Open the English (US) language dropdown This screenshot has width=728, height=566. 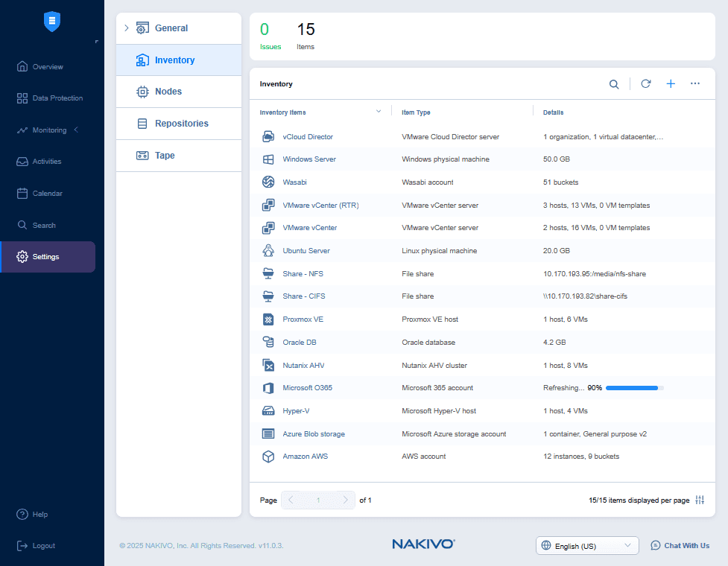[587, 546]
